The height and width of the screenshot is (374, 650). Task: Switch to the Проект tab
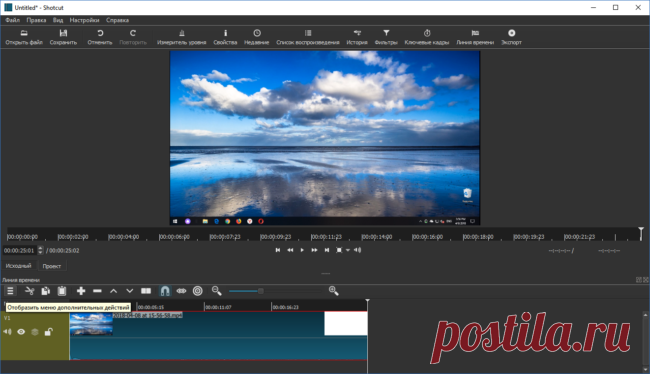(52, 266)
